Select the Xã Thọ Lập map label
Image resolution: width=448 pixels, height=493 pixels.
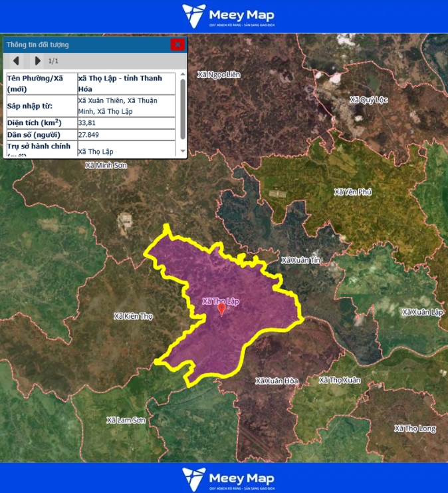click(x=220, y=301)
